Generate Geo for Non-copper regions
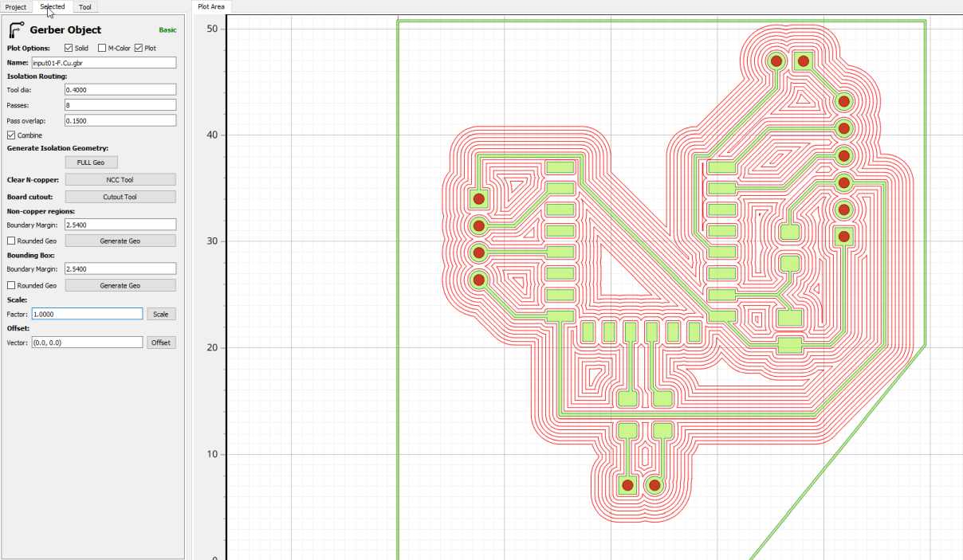Viewport: 963px width, 560px height. click(120, 241)
